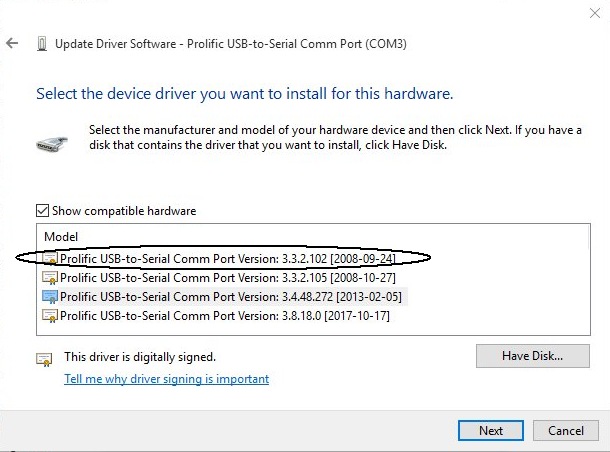Screen dimensions: 610x452
Task: Click the digitally signed certificate icon
Action: coord(44,359)
